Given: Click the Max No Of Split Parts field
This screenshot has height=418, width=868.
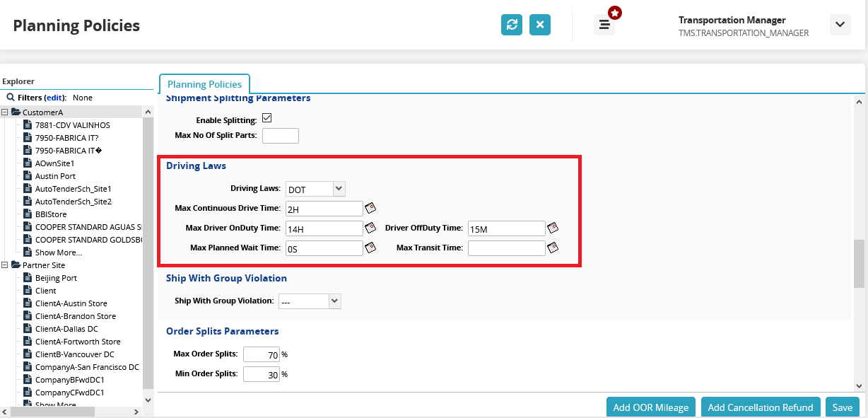Looking at the screenshot, I should coord(281,136).
